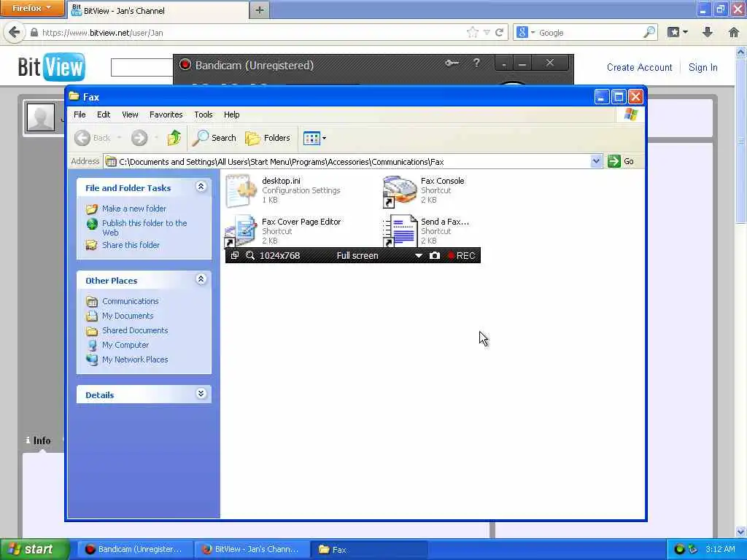Click the Firefox reload icon
The height and width of the screenshot is (560, 747).
pyautogui.click(x=499, y=32)
